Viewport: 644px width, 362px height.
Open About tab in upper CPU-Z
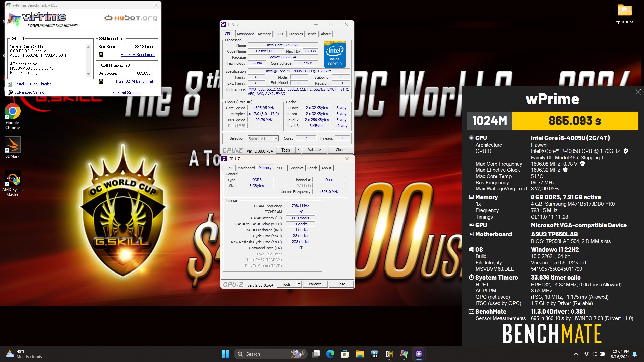pyautogui.click(x=326, y=34)
